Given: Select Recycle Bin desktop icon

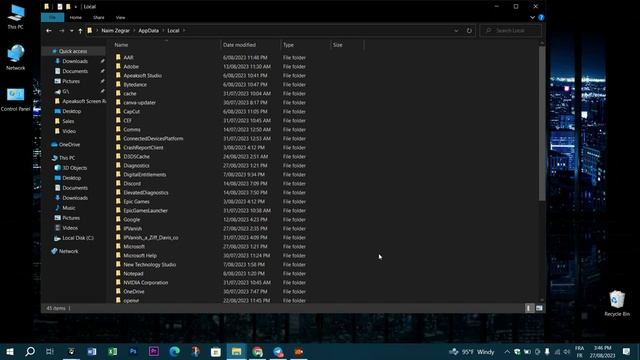Looking at the screenshot, I should click(617, 303).
